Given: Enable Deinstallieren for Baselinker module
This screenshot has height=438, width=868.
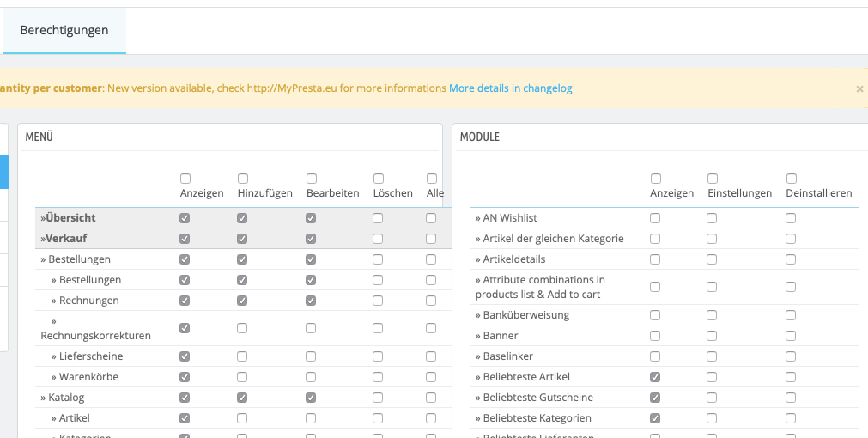Looking at the screenshot, I should point(791,356).
